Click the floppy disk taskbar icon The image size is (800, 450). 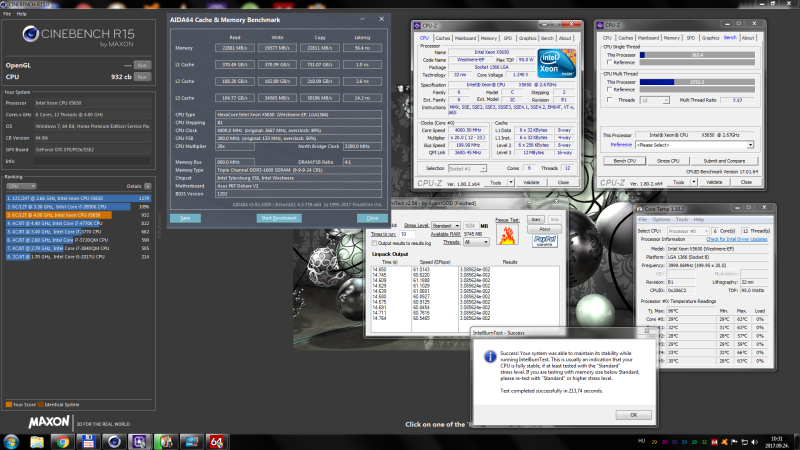pyautogui.click(x=88, y=442)
